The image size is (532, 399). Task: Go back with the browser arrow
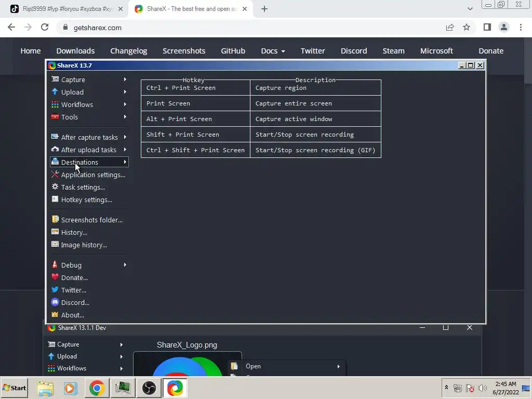[x=11, y=27]
